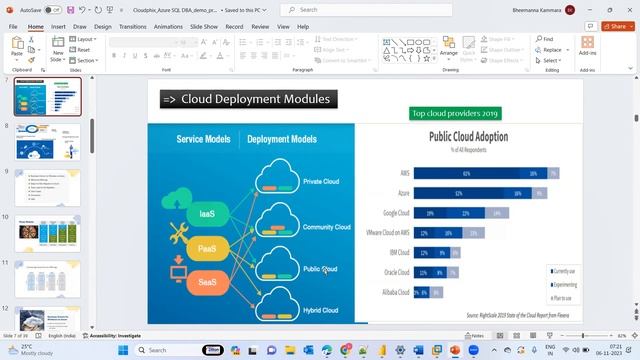Click the Copy icon
The width and height of the screenshot is (640, 360).
[31, 50]
